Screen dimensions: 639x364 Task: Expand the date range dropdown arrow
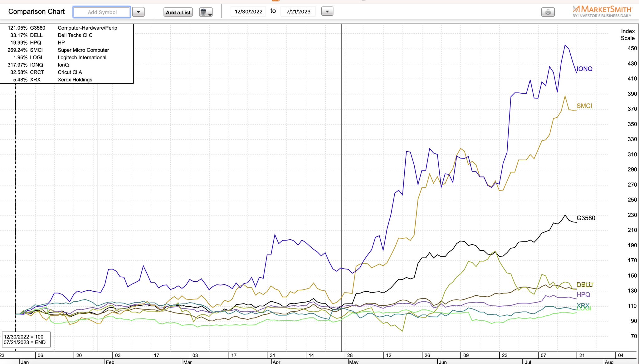327,12
